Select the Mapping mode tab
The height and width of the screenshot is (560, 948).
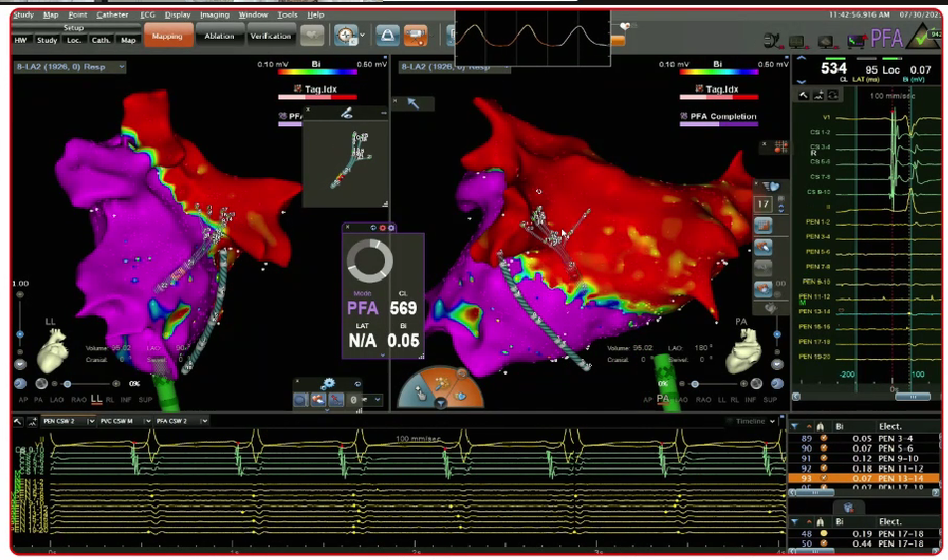coord(168,37)
